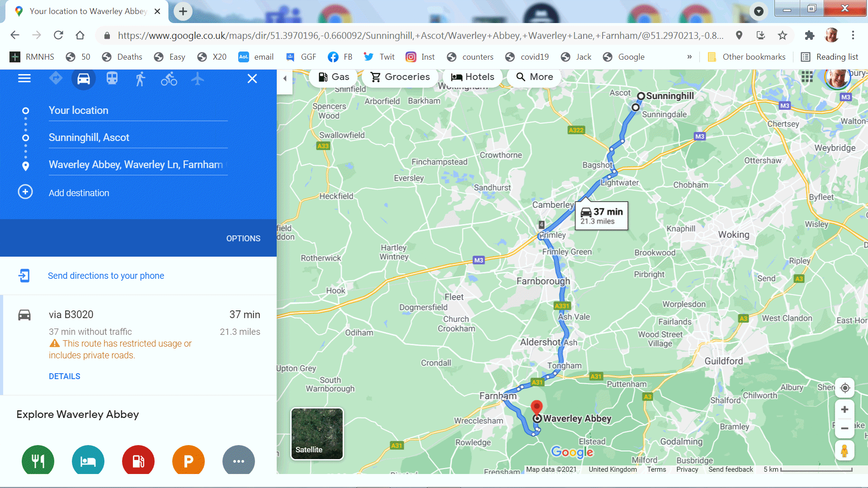Open a new browser tab
868x488 pixels.
[x=183, y=11]
